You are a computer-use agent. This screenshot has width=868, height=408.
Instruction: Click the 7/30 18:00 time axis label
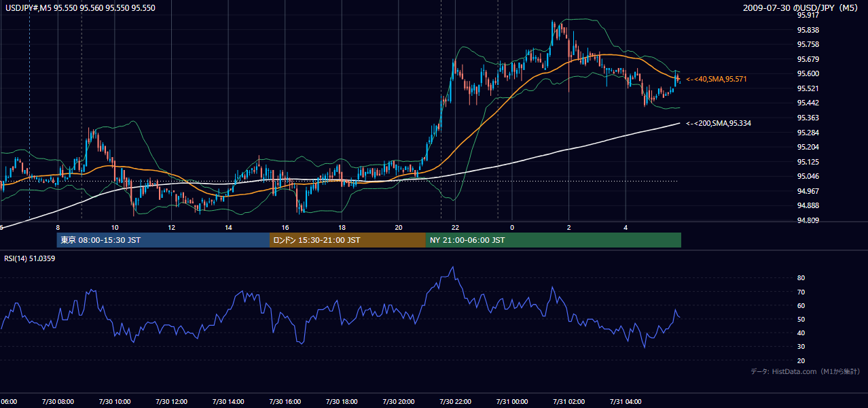point(342,402)
